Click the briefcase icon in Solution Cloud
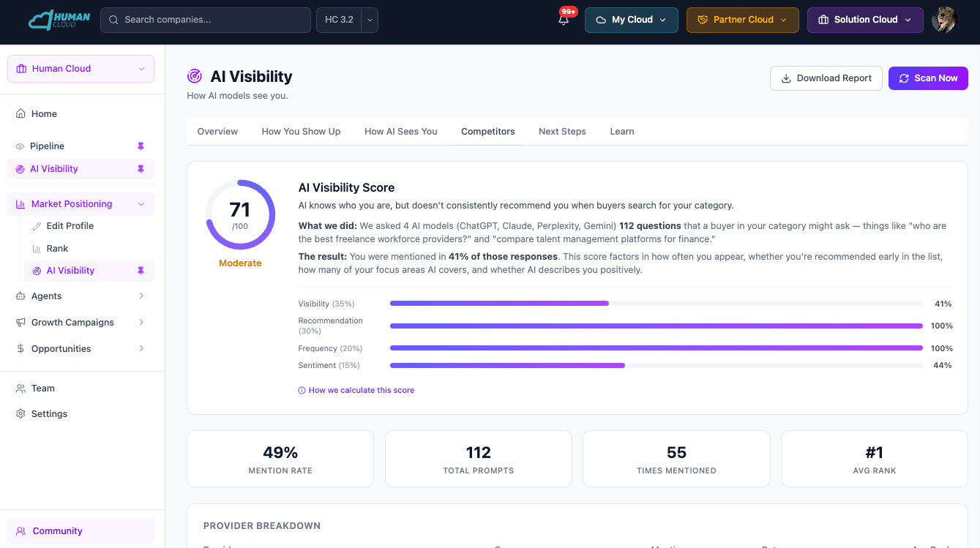980x548 pixels. click(823, 20)
